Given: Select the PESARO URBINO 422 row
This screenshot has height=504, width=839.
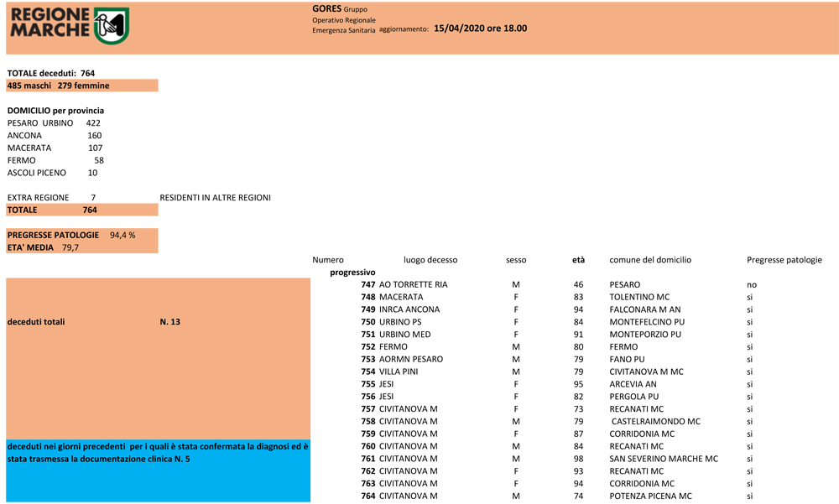Looking at the screenshot, I should [54, 123].
